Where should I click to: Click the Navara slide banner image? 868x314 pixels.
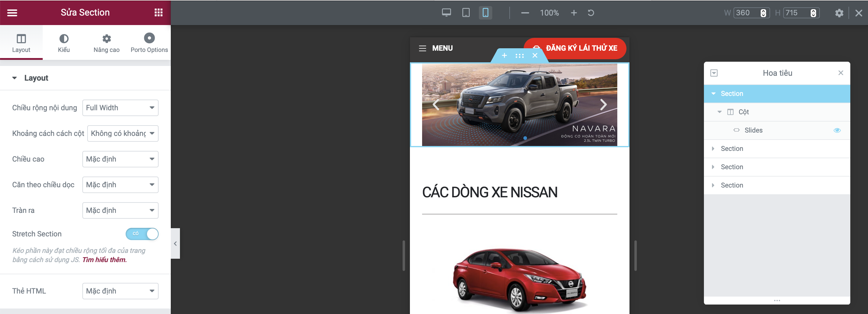[x=519, y=105]
